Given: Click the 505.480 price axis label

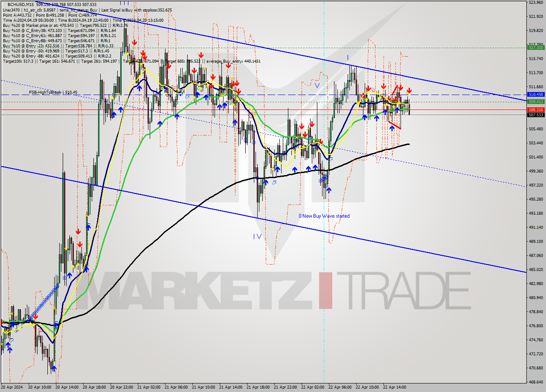Looking at the screenshot, I should click(x=535, y=129).
